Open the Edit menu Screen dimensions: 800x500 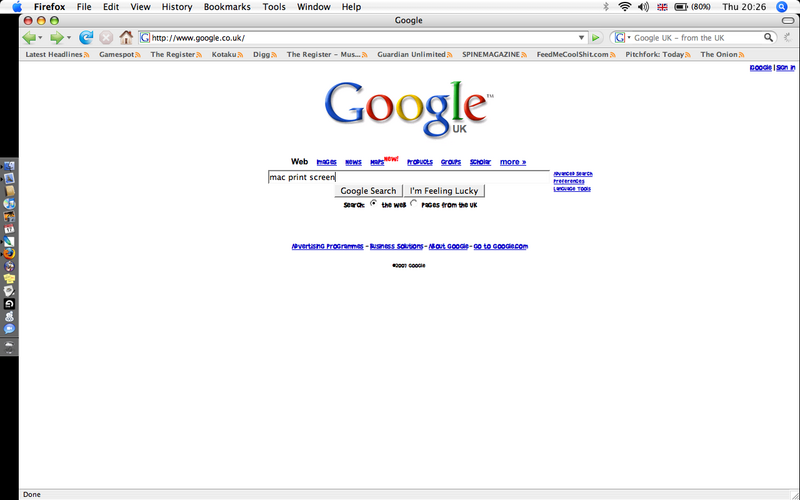click(x=111, y=7)
